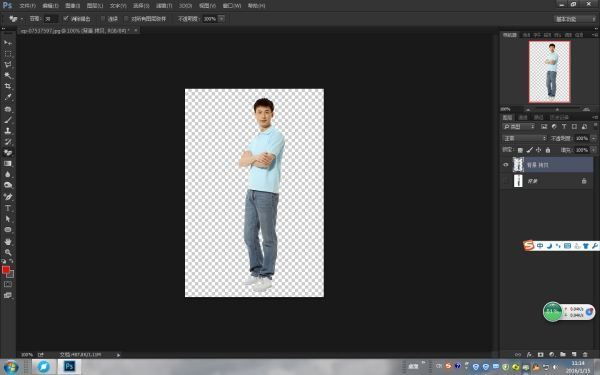Select the Zoom tool
Image resolution: width=600 pixels, height=375 pixels.
(8, 252)
